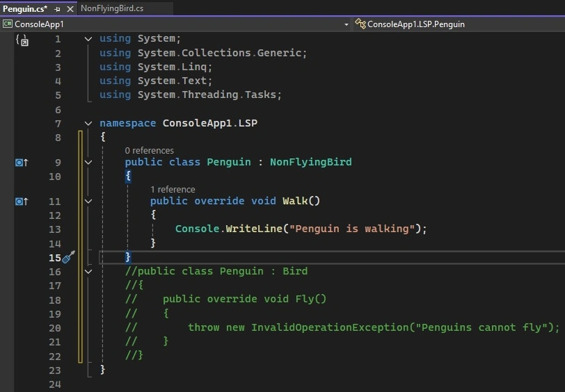Viewport: 565px width, 392px height.
Task: Click the Penguin class name on line 9
Action: coord(229,162)
